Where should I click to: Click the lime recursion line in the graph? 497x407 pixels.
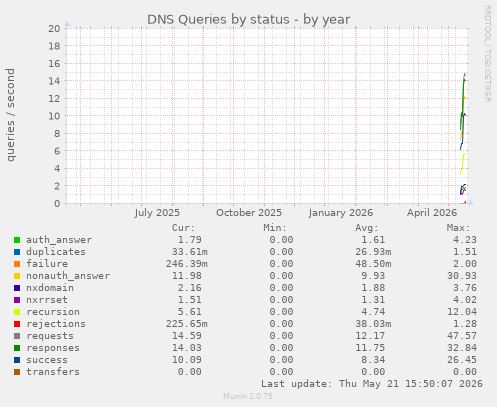pyautogui.click(x=463, y=163)
